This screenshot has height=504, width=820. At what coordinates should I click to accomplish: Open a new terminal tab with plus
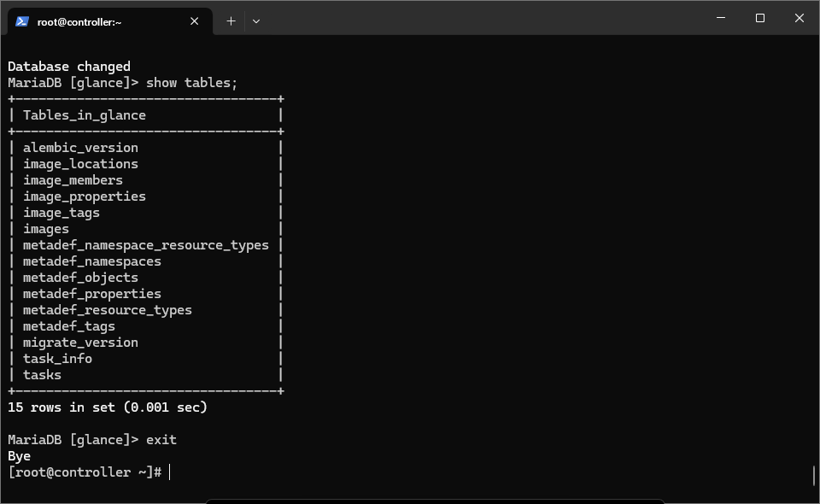(x=231, y=21)
